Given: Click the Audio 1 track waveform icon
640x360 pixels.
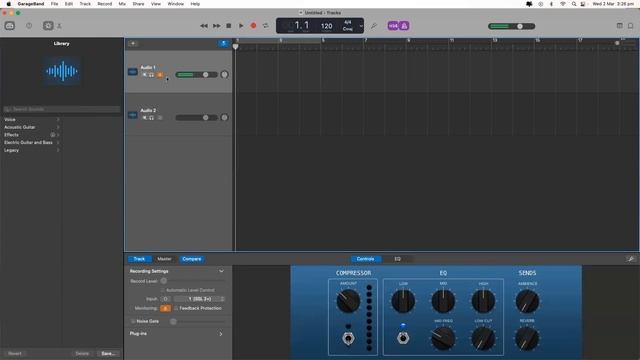Looking at the screenshot, I should (133, 72).
